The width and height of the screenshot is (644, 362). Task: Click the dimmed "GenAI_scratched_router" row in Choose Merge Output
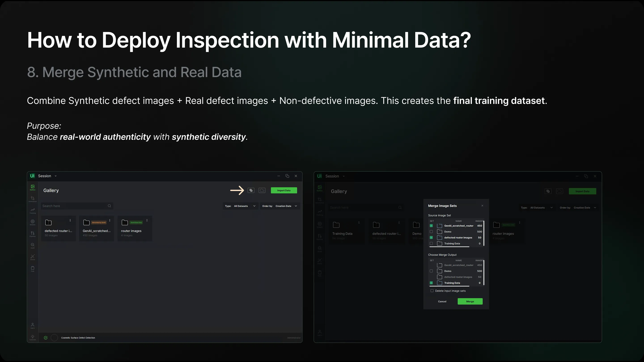[456, 265]
